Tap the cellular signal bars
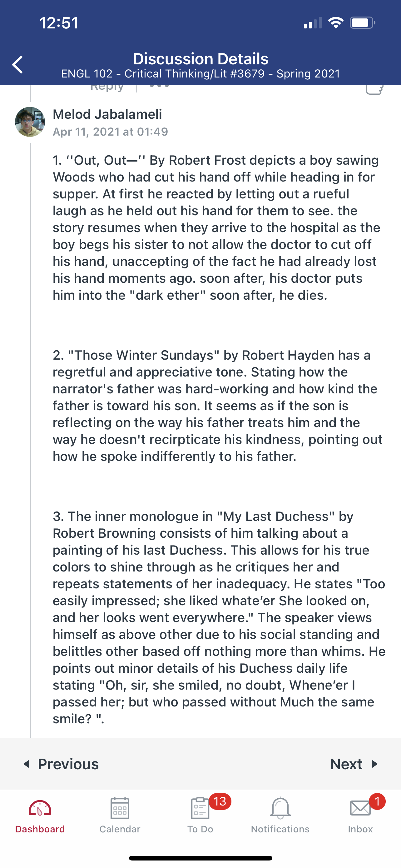 tap(313, 23)
